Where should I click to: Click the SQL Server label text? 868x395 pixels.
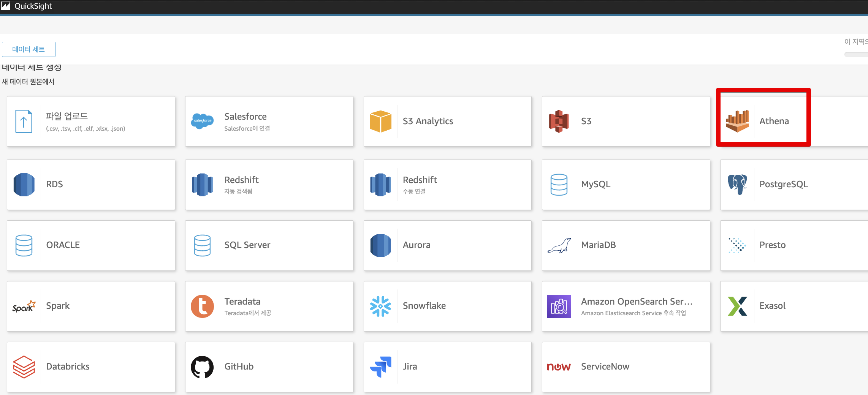[247, 245]
